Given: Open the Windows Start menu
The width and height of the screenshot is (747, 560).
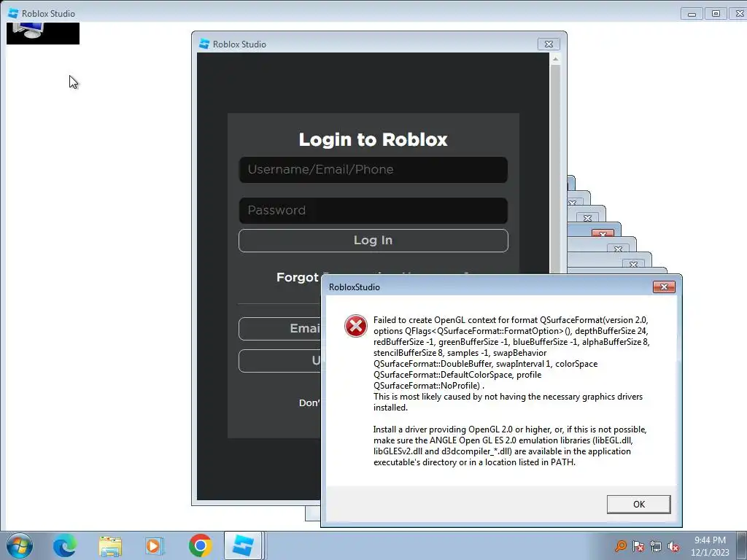Looking at the screenshot, I should click(20, 545).
